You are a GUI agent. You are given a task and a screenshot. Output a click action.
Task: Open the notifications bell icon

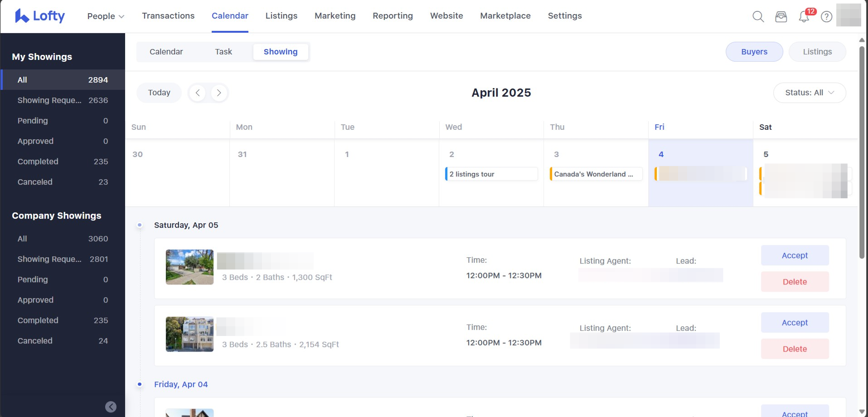point(804,17)
